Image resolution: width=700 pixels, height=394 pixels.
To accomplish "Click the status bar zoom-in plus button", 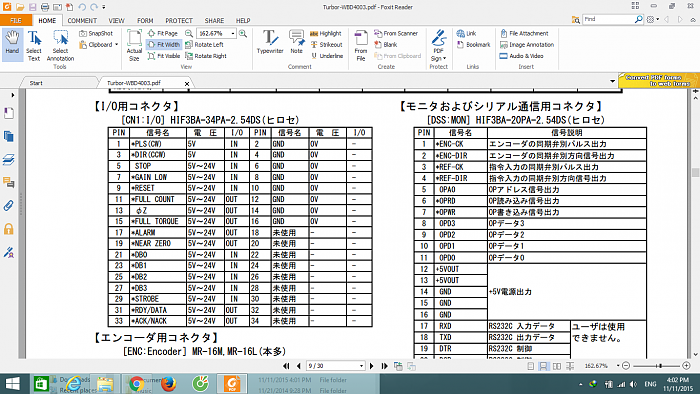I will [687, 366].
